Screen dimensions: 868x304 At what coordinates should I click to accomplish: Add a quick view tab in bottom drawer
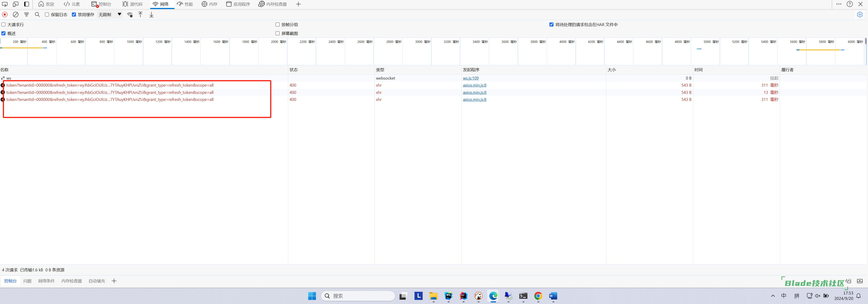[x=114, y=281]
